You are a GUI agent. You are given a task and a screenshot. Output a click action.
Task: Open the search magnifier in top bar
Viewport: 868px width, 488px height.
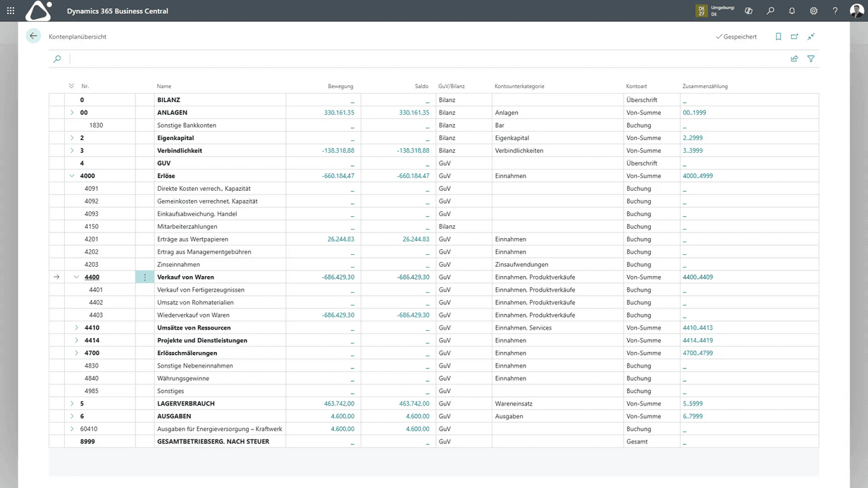[x=771, y=11]
